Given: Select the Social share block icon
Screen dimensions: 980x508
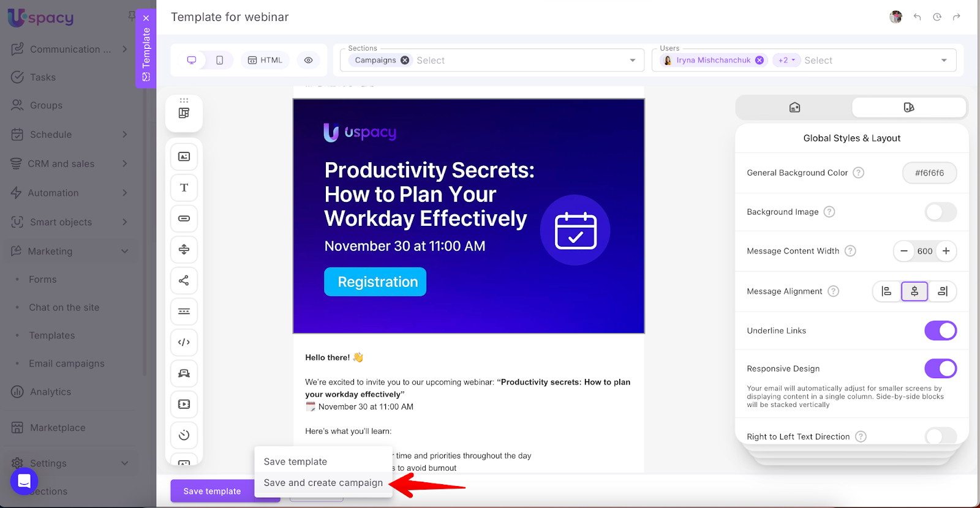Looking at the screenshot, I should 184,280.
